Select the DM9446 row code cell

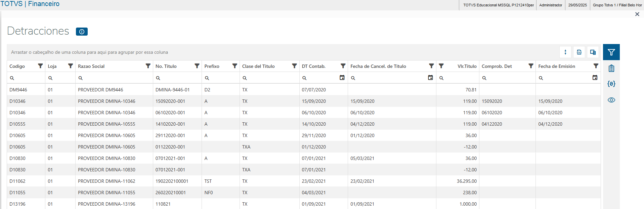[18, 90]
